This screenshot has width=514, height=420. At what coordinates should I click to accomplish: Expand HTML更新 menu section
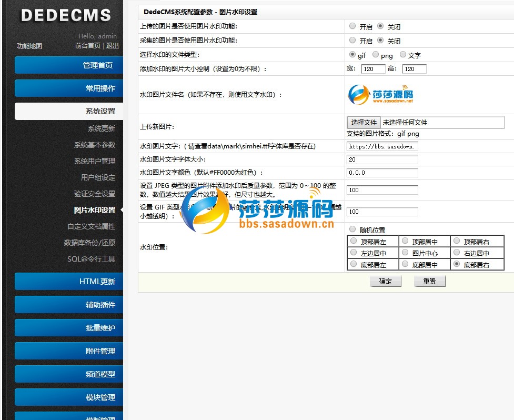(69, 282)
